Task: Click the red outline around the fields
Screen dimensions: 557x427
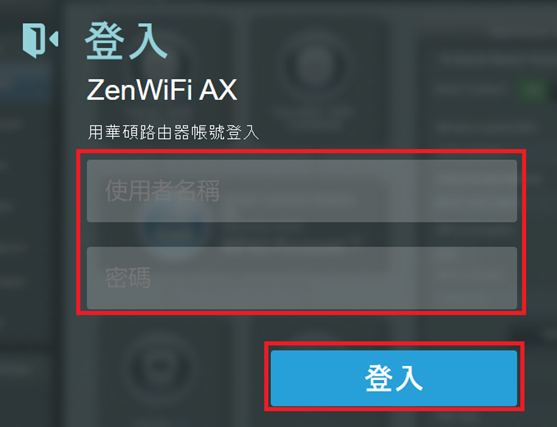Action: (x=301, y=151)
